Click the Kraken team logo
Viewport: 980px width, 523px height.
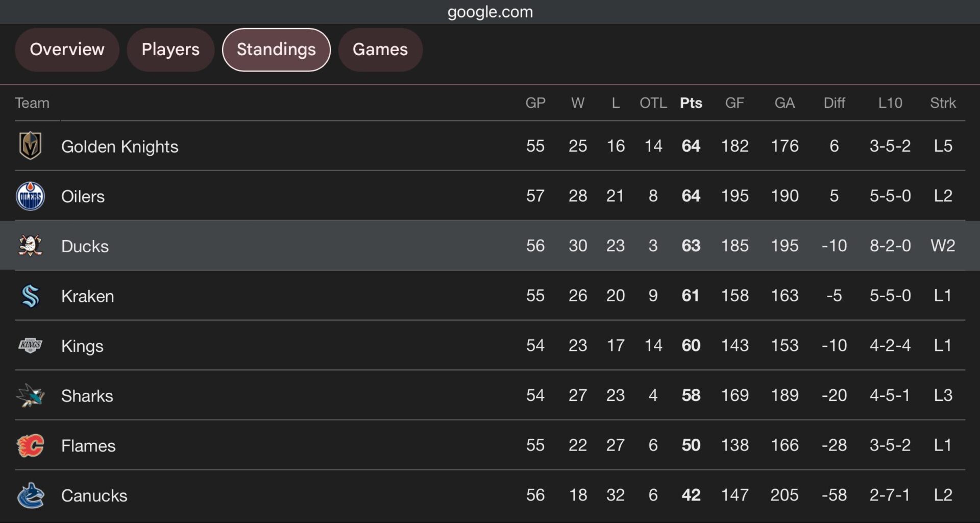pyautogui.click(x=30, y=296)
